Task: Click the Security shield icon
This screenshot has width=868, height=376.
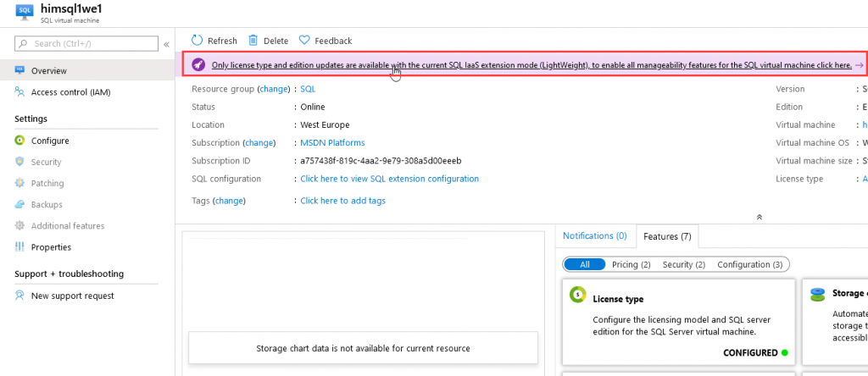Action: tap(20, 162)
